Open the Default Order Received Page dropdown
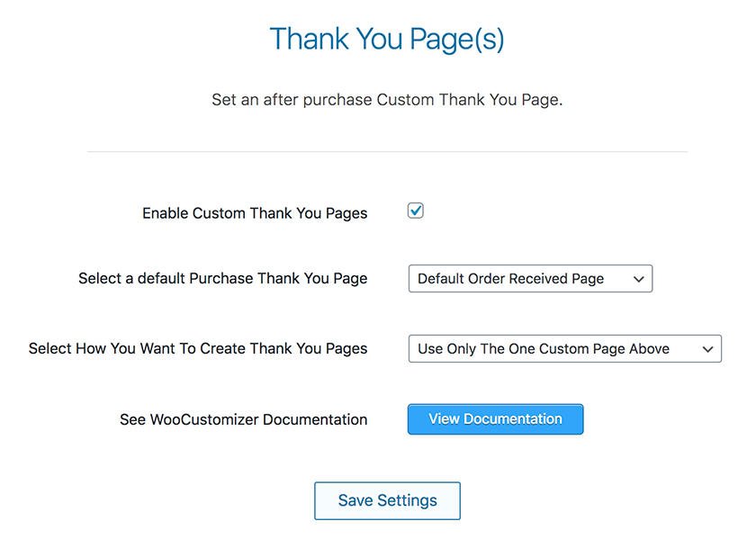Viewport: 756px width, 548px height. (x=530, y=279)
